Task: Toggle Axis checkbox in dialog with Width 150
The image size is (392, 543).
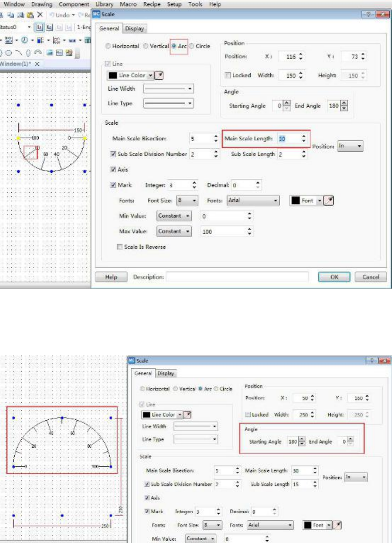Action: (113, 170)
